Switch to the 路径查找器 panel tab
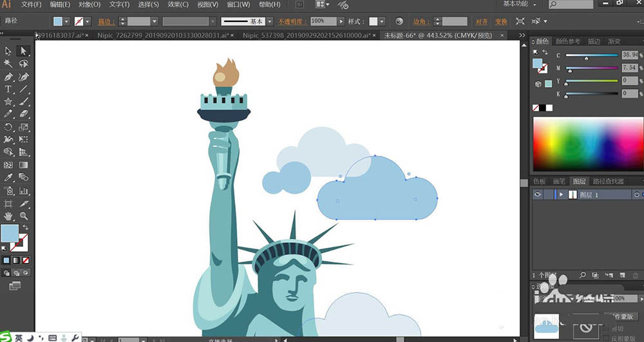The width and height of the screenshot is (644, 342). tap(609, 182)
